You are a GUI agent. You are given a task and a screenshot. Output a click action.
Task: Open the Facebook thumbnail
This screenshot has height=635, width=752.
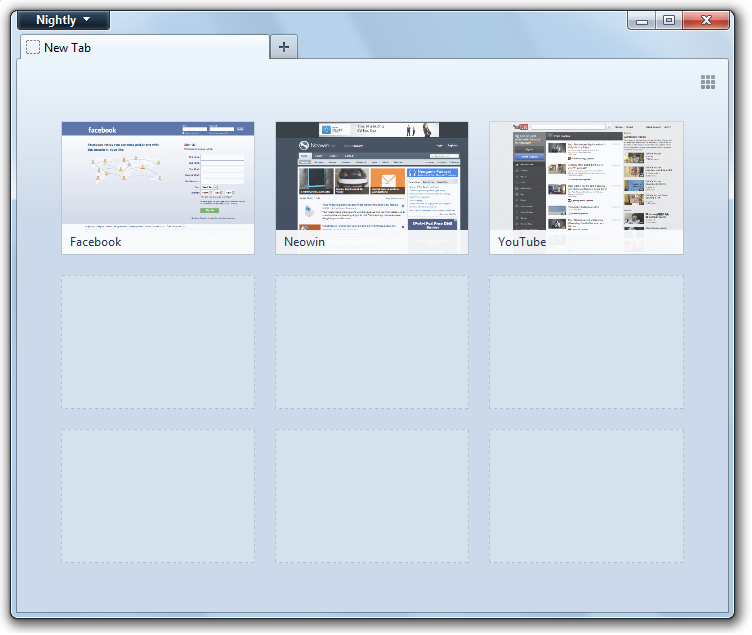tap(158, 188)
